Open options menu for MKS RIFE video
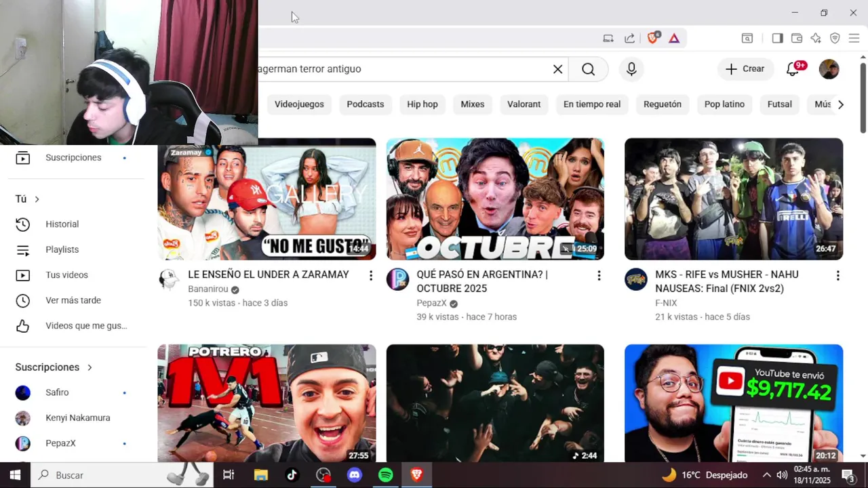868x488 pixels. [837, 276]
